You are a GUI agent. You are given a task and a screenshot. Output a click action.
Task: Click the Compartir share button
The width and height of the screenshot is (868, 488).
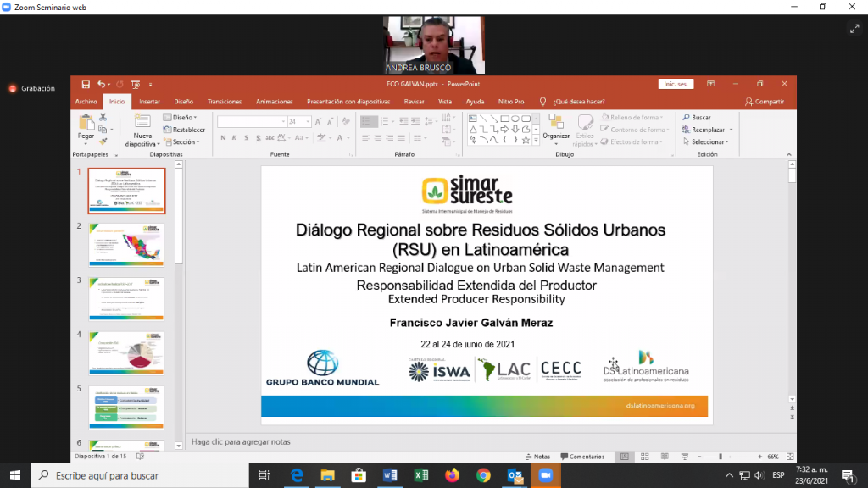pos(765,102)
